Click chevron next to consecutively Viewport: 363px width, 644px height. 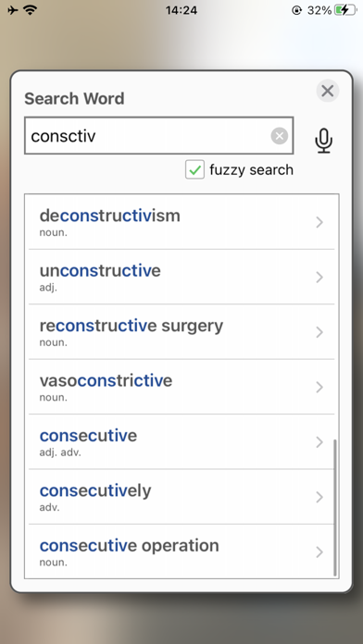point(319,497)
